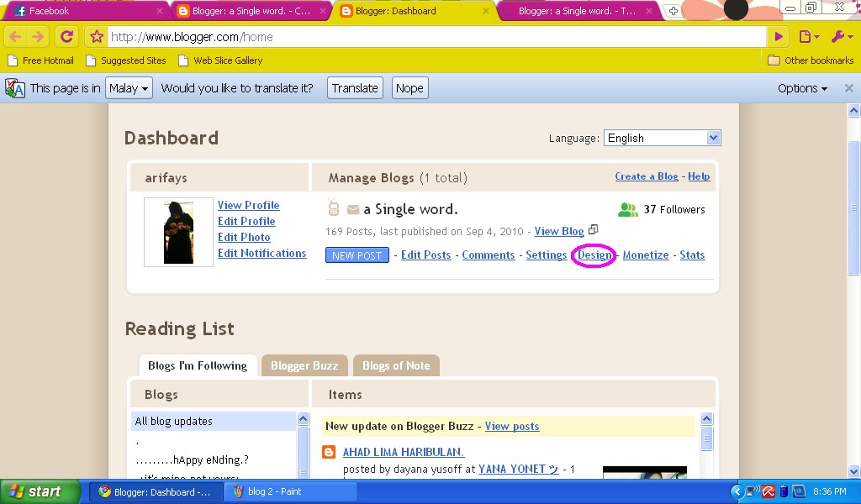The image size is (861, 504).
Task: Click the browser Back arrow
Action: [15, 37]
